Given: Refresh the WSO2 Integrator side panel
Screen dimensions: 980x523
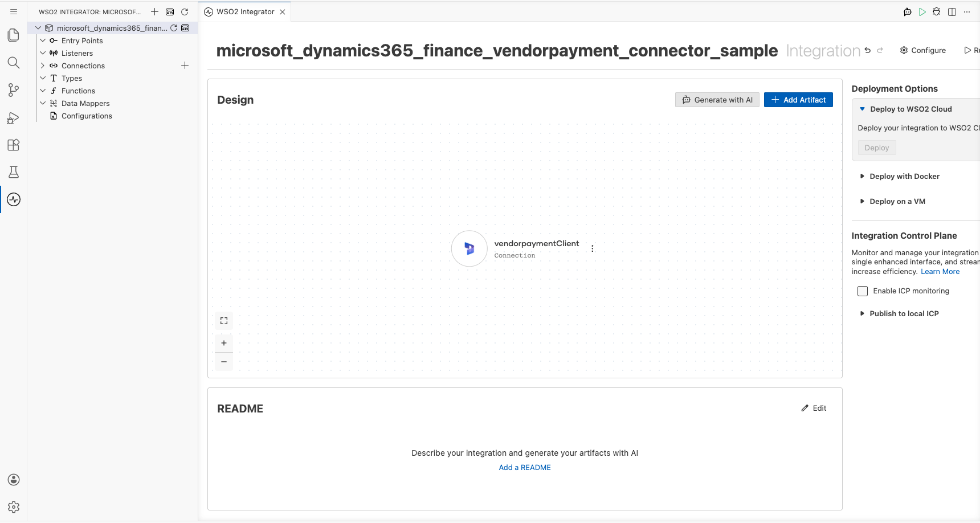Looking at the screenshot, I should pos(185,11).
